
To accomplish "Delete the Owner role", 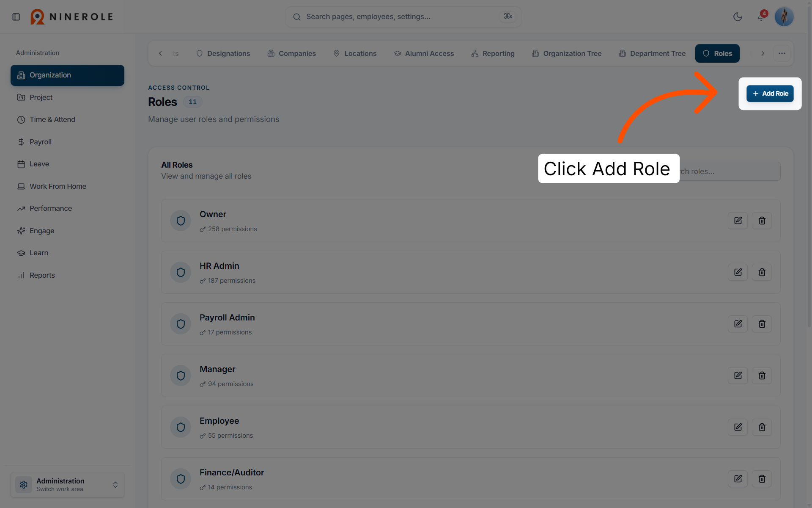I will point(762,221).
